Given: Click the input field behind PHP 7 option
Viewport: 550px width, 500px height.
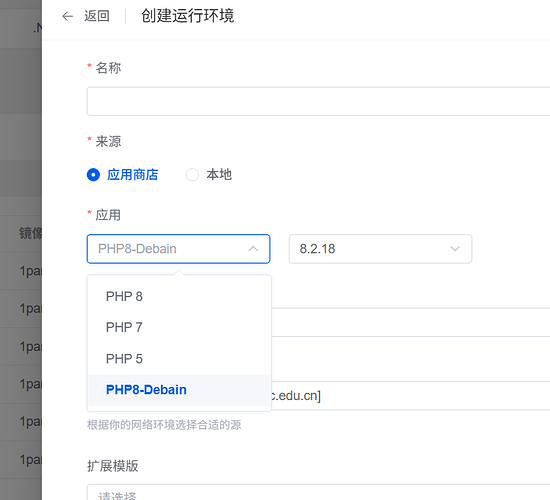Looking at the screenshot, I should click(410, 322).
